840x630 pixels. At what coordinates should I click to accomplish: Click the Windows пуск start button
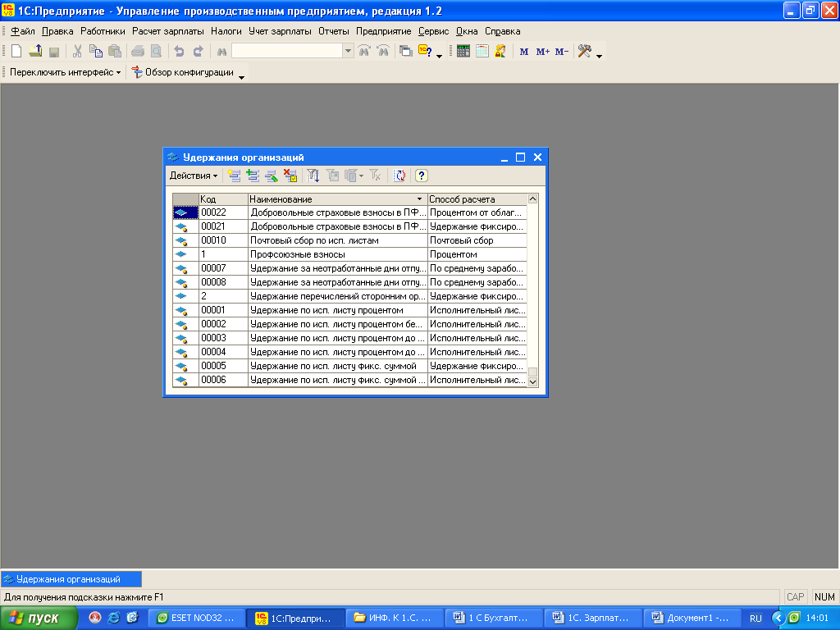click(39, 619)
